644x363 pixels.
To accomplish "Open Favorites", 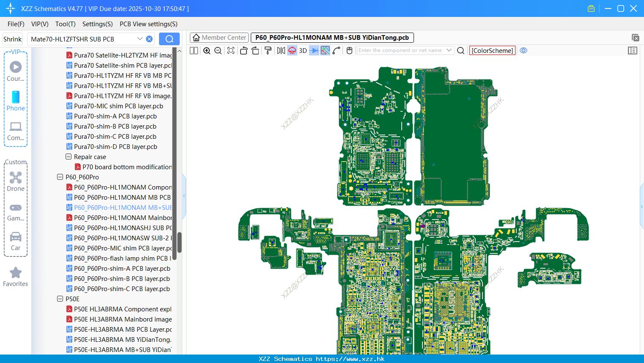I will point(16,277).
